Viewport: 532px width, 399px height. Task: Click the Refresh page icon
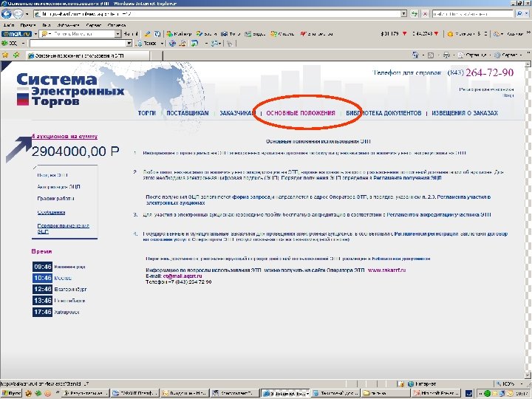tap(414, 13)
